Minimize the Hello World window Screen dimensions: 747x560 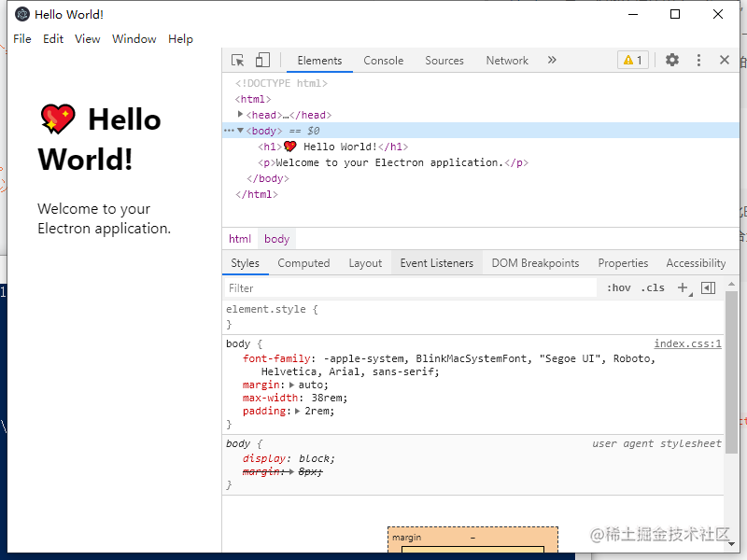[x=633, y=14]
